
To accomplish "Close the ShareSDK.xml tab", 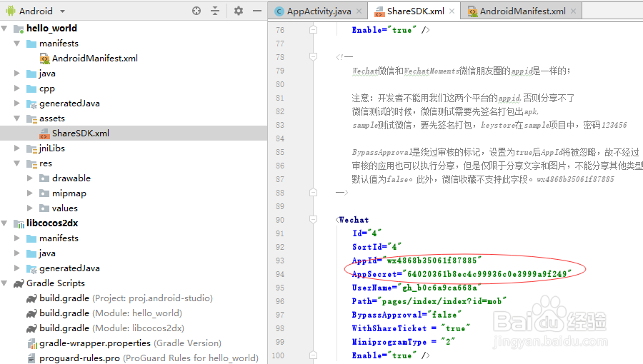I will [452, 11].
